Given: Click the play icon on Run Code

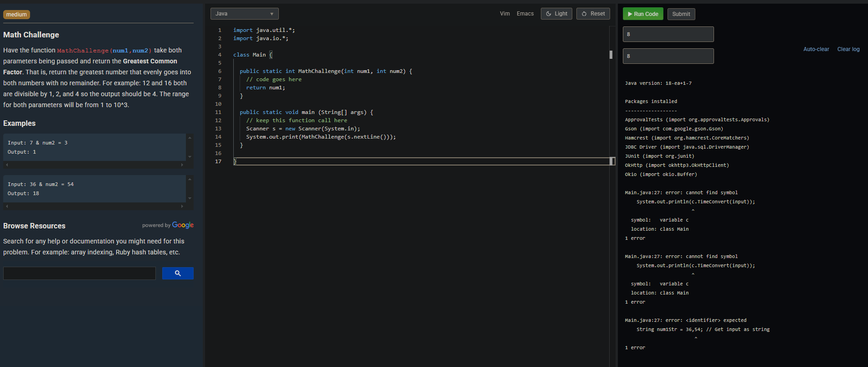Looking at the screenshot, I should point(630,14).
